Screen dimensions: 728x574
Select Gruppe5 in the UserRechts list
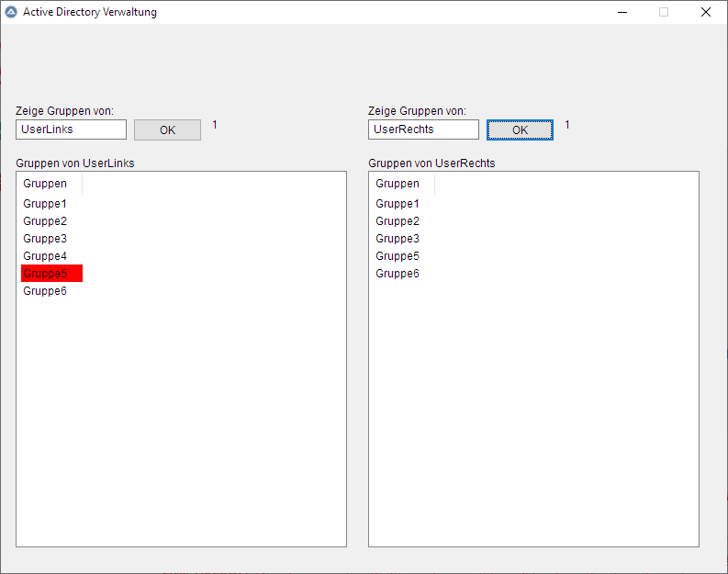click(398, 256)
